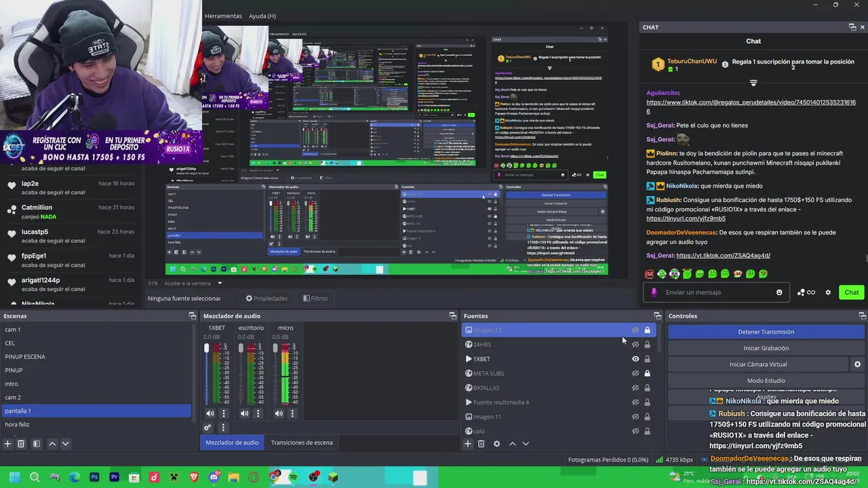The width and height of the screenshot is (868, 488).
Task: Mute the micro audio channel
Action: (x=279, y=413)
